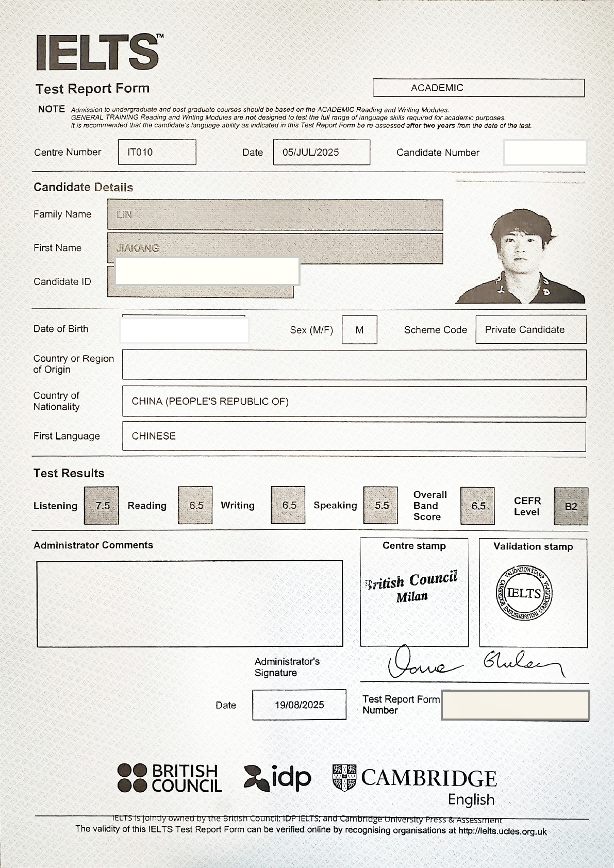Click the Date of Birth field
614x868 pixels.
(x=185, y=329)
